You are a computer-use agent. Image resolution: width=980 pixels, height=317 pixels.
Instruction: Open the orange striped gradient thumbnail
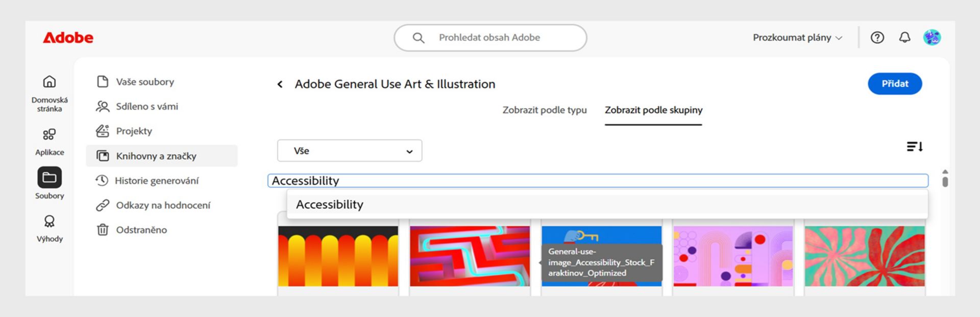(x=338, y=256)
